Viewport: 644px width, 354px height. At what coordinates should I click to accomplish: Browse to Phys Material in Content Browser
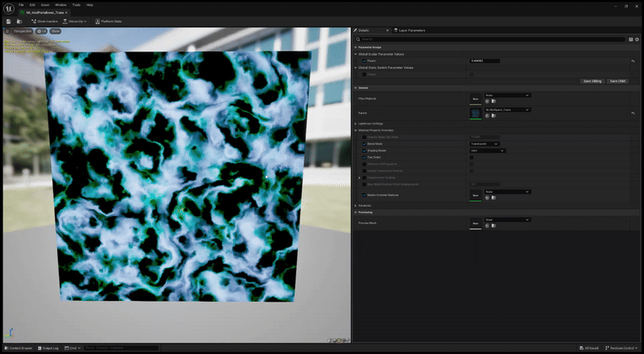[x=493, y=101]
